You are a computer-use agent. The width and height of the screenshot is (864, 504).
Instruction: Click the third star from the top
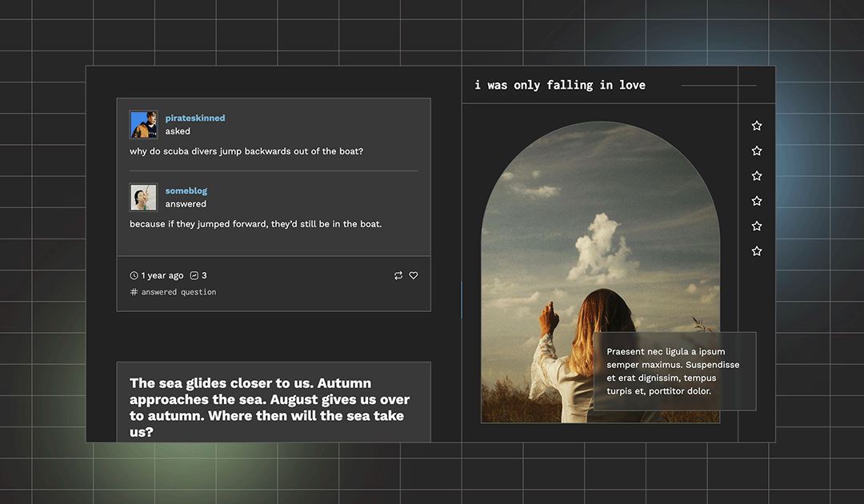[x=757, y=175]
